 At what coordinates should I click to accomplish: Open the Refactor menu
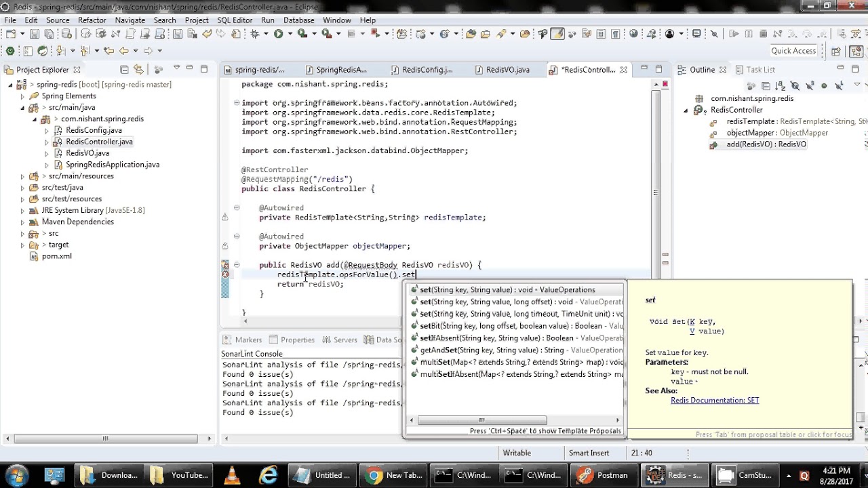tap(92, 20)
